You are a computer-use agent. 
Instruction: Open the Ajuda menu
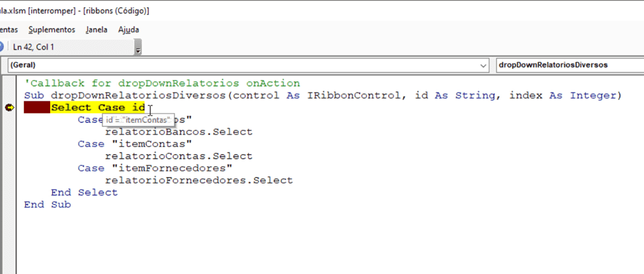tap(128, 29)
